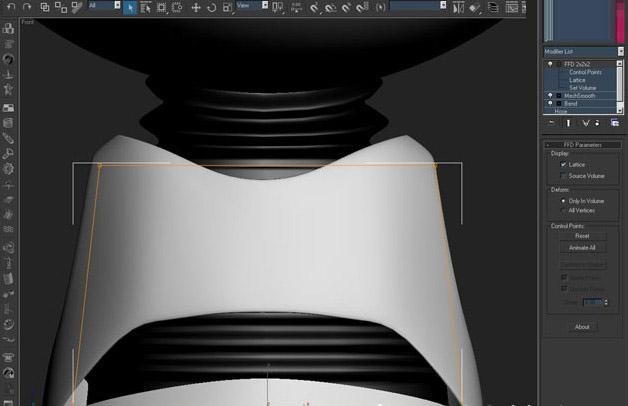Toggle the Bend modifier lightbulb
Screen dimensions: 628x406
click(x=550, y=104)
